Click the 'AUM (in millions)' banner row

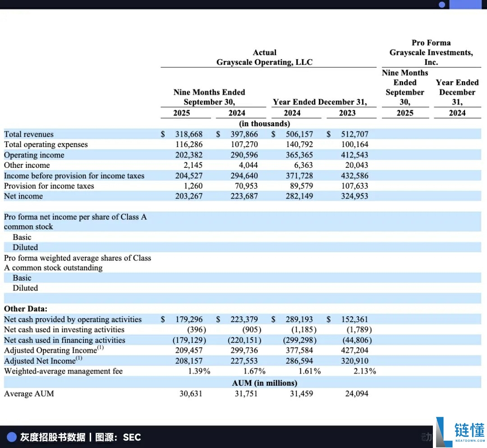click(265, 383)
